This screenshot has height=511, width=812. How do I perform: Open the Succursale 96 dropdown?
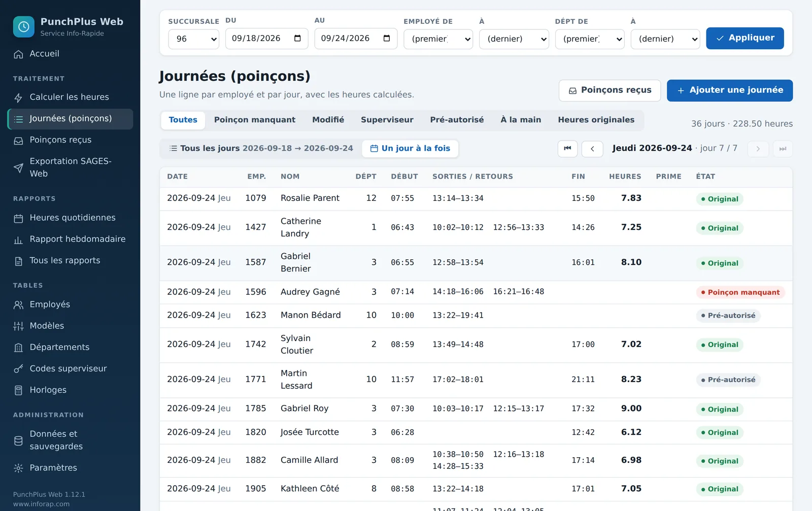pyautogui.click(x=193, y=39)
